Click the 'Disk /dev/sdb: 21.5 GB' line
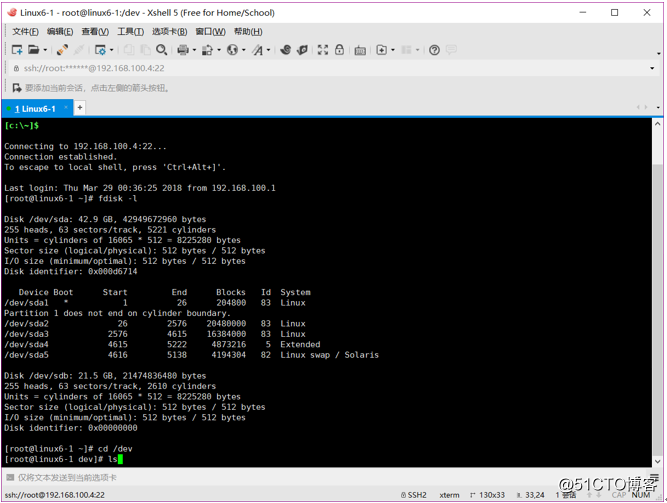Image resolution: width=667 pixels, height=503 pixels. (105, 376)
